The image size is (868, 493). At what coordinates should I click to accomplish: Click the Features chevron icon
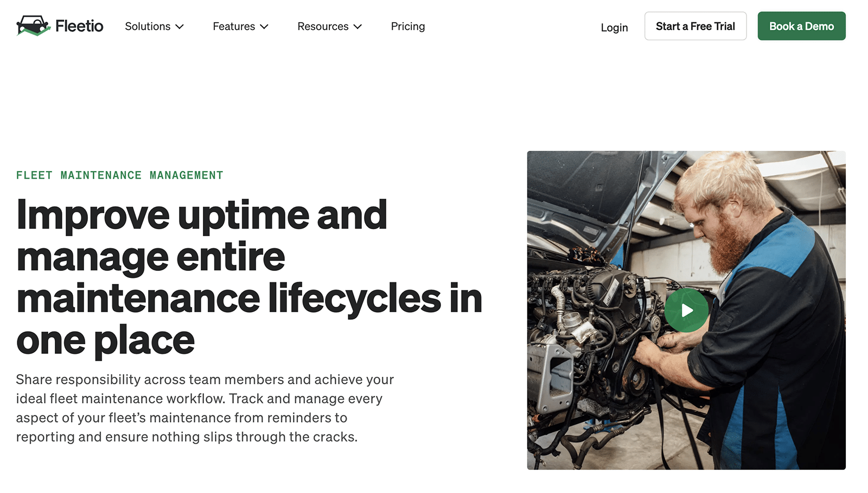[264, 26]
